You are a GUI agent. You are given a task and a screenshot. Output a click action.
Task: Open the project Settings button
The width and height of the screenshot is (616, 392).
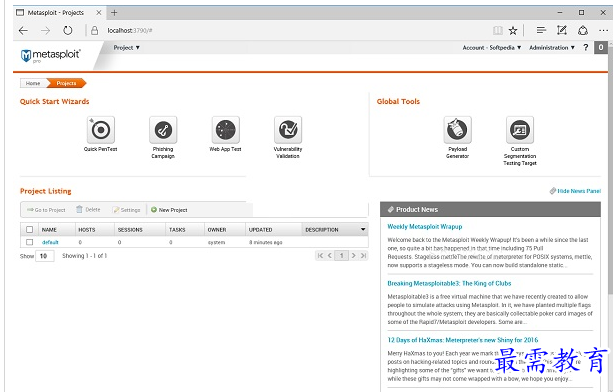point(126,210)
